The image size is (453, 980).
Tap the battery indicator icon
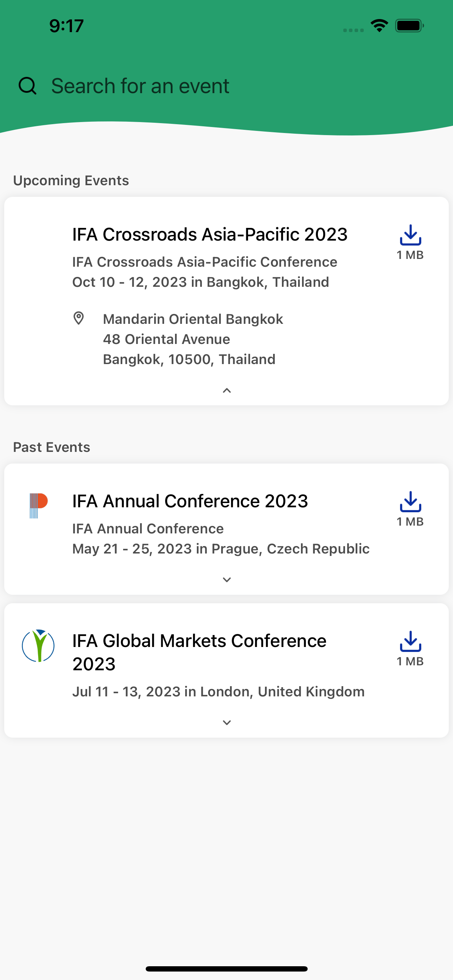point(410,26)
